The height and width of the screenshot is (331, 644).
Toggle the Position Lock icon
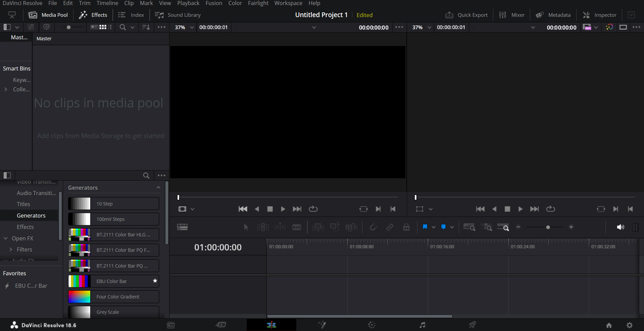(x=406, y=227)
